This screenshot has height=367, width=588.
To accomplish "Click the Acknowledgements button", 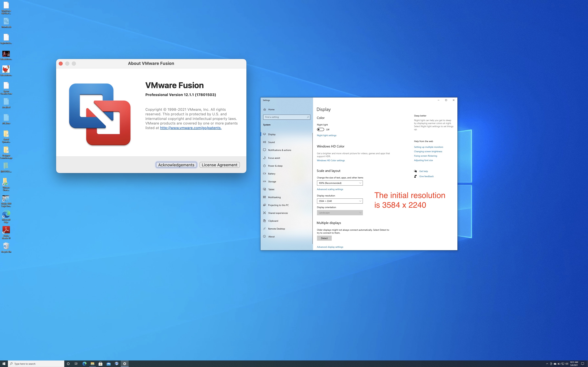I will [176, 165].
